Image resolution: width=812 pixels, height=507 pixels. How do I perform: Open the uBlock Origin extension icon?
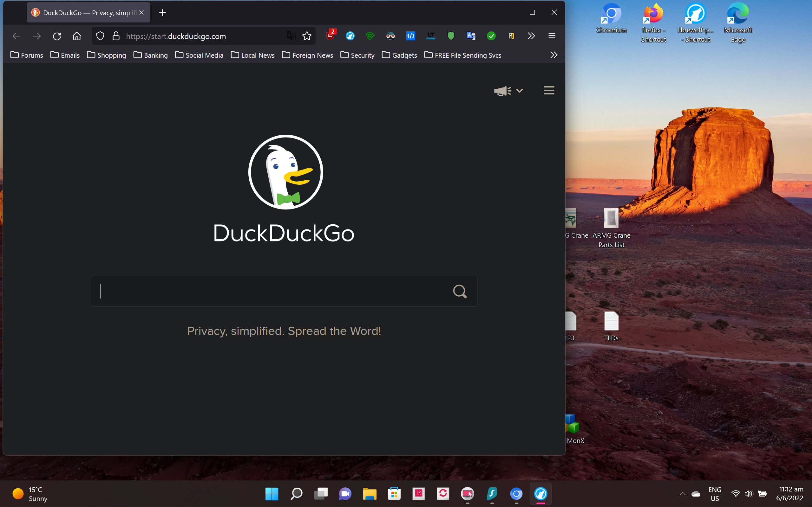point(330,36)
